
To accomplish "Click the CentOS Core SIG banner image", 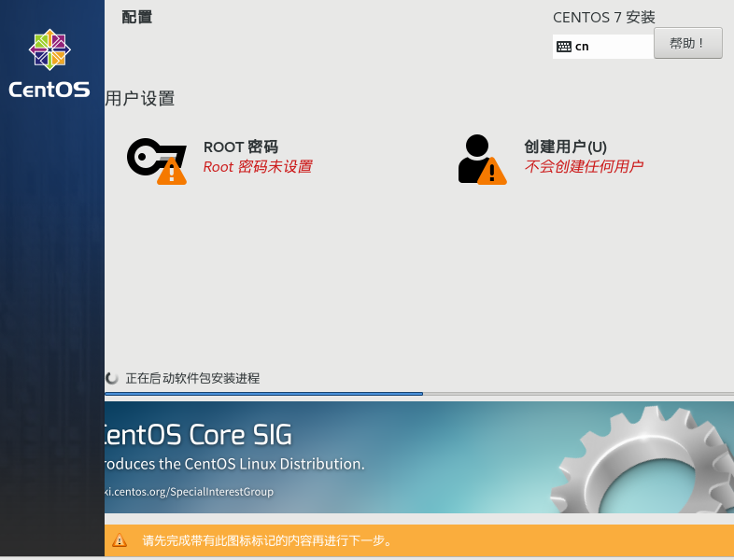I will [x=419, y=457].
